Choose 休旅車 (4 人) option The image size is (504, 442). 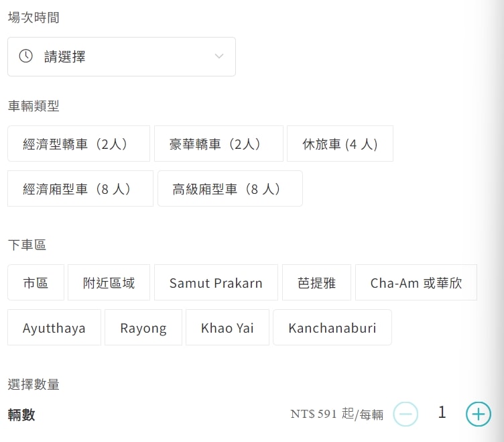340,144
